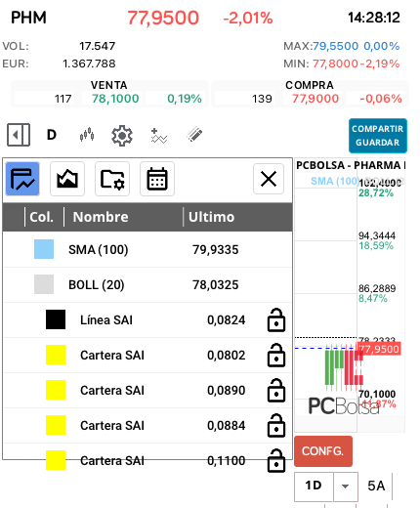This screenshot has width=420, height=508.
Task: Click the 77,9500 price tag on chart
Action: [379, 349]
